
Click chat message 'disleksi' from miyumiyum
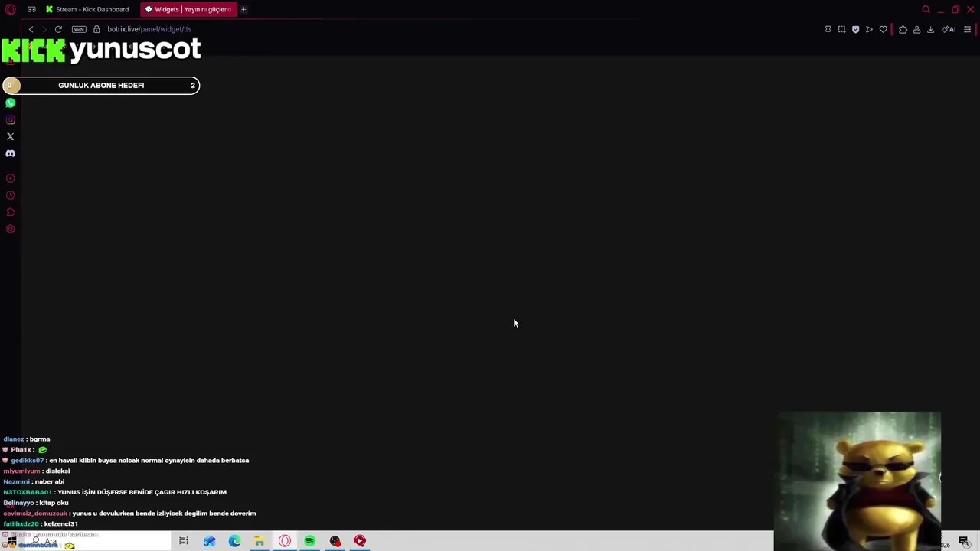(x=57, y=471)
